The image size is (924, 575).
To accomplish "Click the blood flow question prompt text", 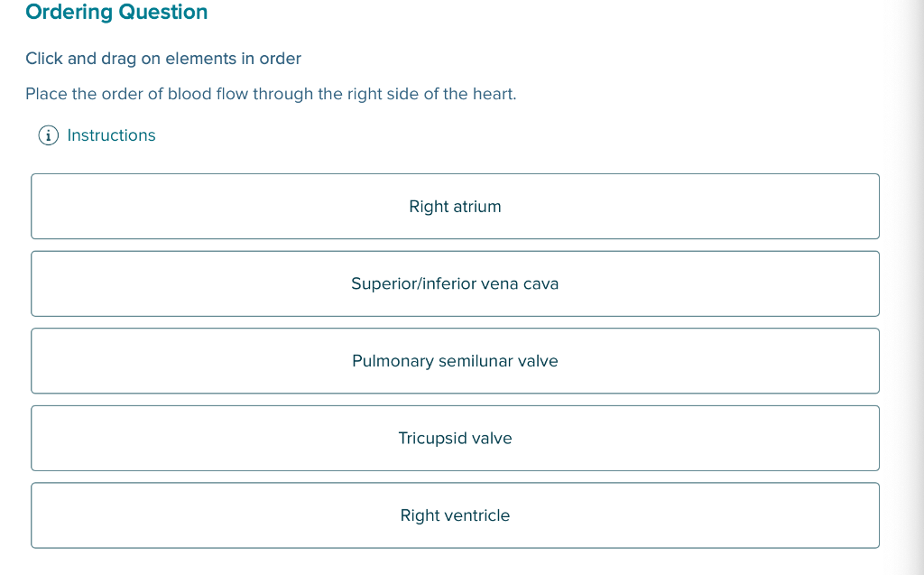I will tap(271, 94).
